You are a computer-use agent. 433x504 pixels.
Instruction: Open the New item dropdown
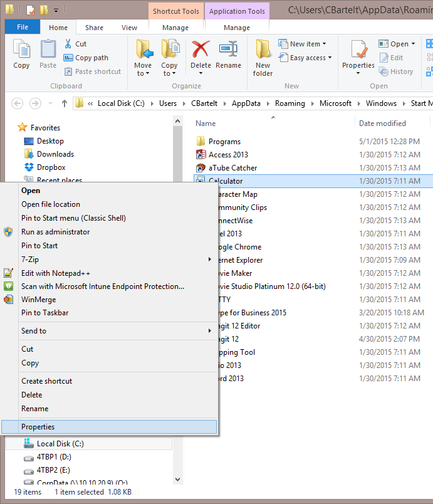point(324,44)
